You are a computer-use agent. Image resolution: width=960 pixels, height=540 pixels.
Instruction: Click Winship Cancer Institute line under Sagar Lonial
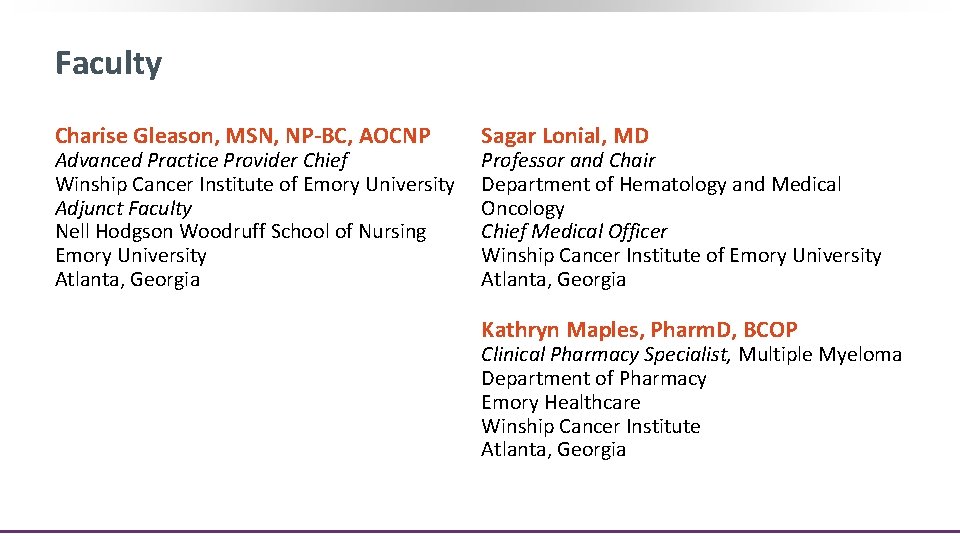pyautogui.click(x=681, y=256)
